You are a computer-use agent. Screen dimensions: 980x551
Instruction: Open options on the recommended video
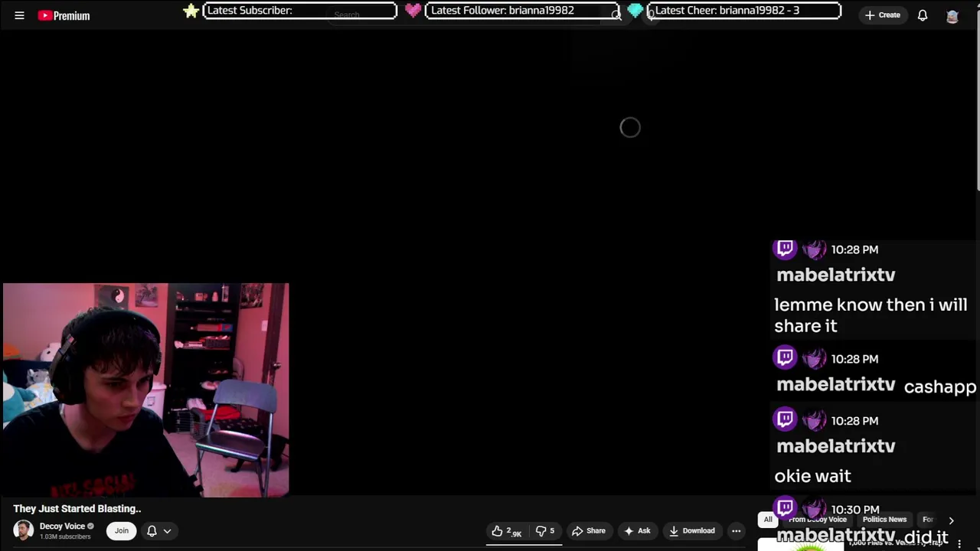(x=959, y=543)
